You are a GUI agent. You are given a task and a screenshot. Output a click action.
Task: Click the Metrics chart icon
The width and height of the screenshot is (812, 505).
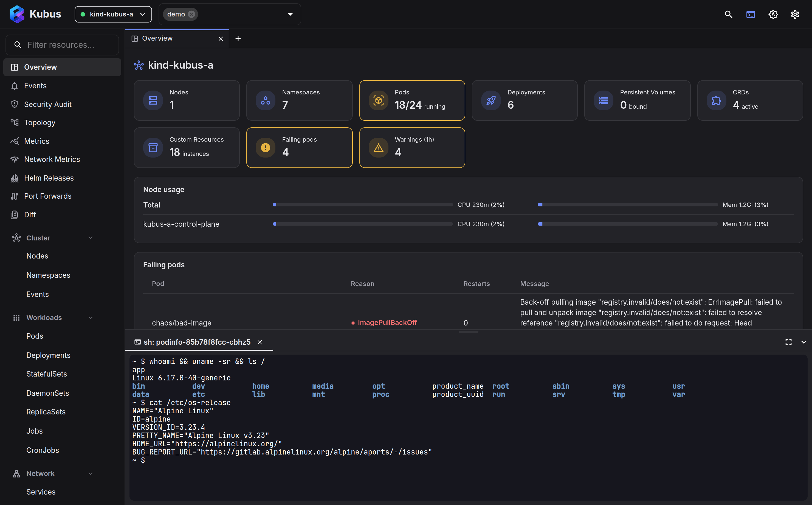tap(14, 141)
